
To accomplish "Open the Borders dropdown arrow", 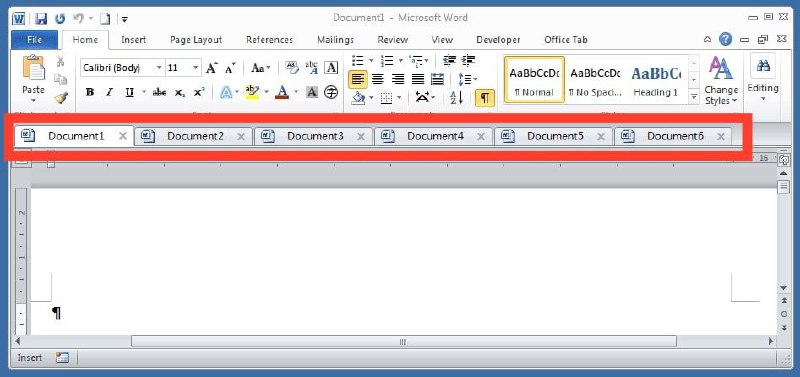I will [x=398, y=97].
